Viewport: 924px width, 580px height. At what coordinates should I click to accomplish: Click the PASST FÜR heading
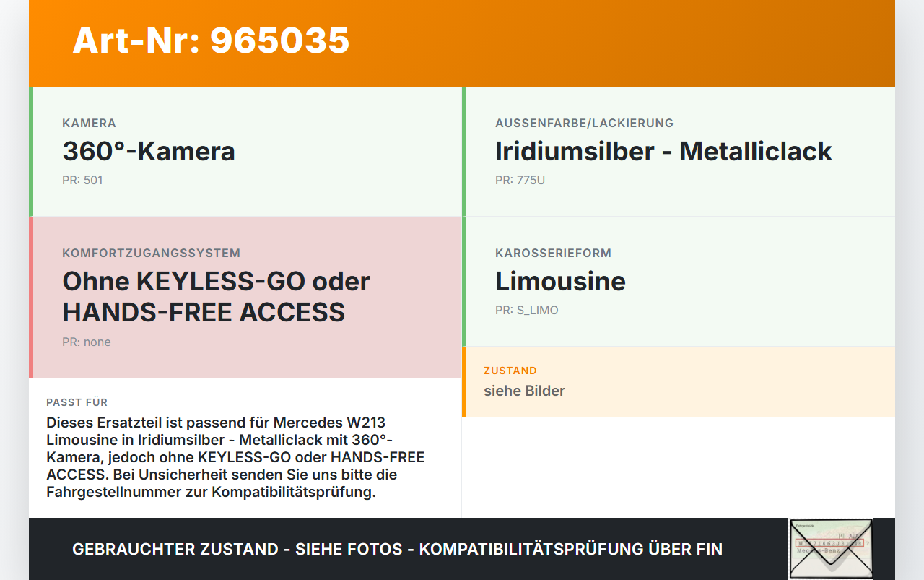pos(77,402)
